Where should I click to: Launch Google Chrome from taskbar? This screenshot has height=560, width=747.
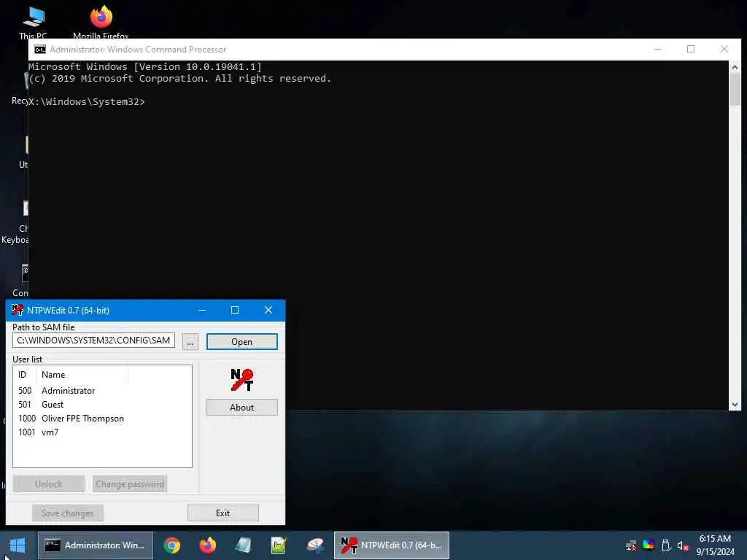point(172,545)
